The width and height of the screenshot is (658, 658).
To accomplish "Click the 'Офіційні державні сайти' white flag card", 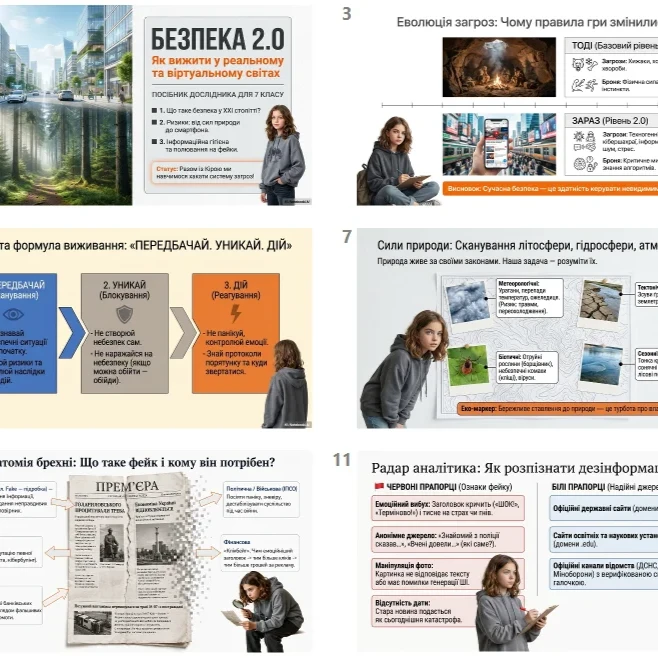I will pos(603,508).
